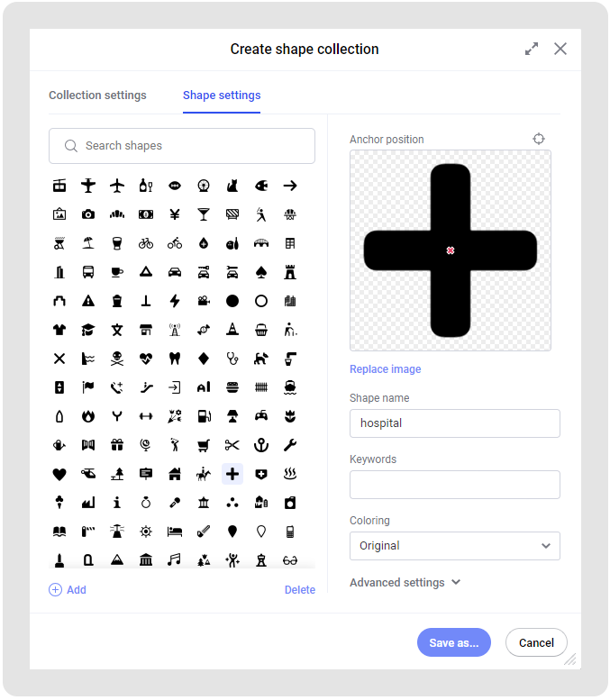Select the helicopter shape icon
The height and width of the screenshot is (700, 610).
click(x=88, y=473)
